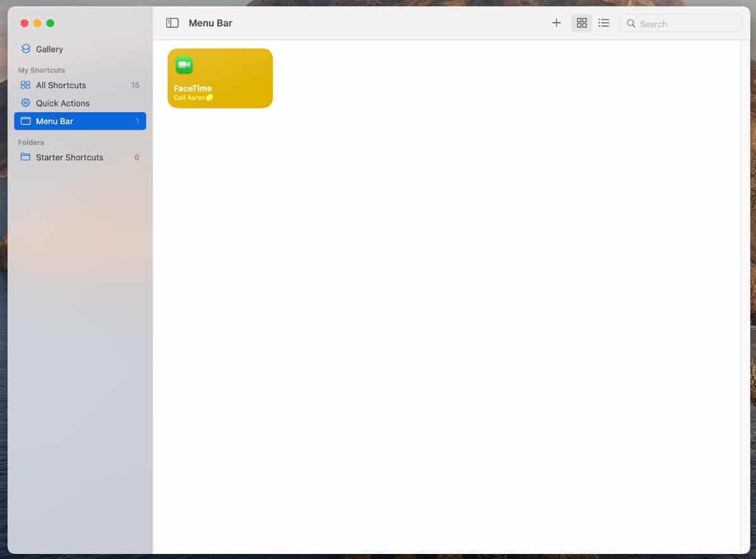
Task: Open the Starter Shortcuts folder
Action: point(69,158)
